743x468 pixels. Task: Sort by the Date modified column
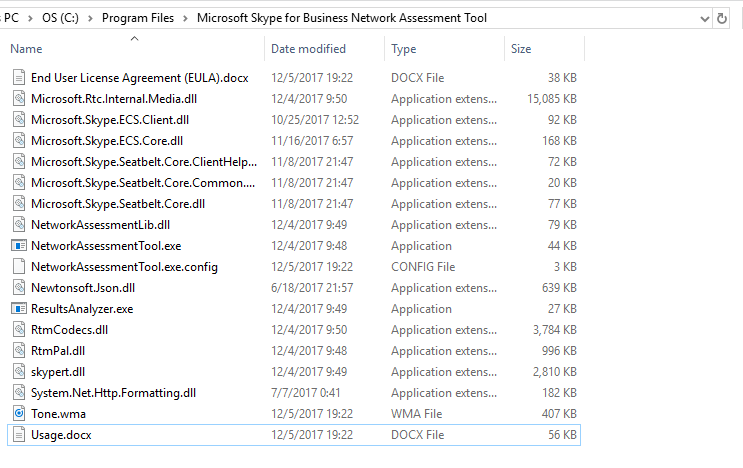pos(325,49)
